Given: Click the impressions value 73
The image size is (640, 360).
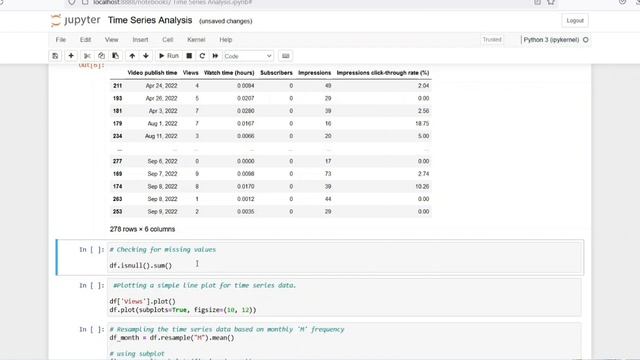Looking at the screenshot, I should (x=328, y=174).
